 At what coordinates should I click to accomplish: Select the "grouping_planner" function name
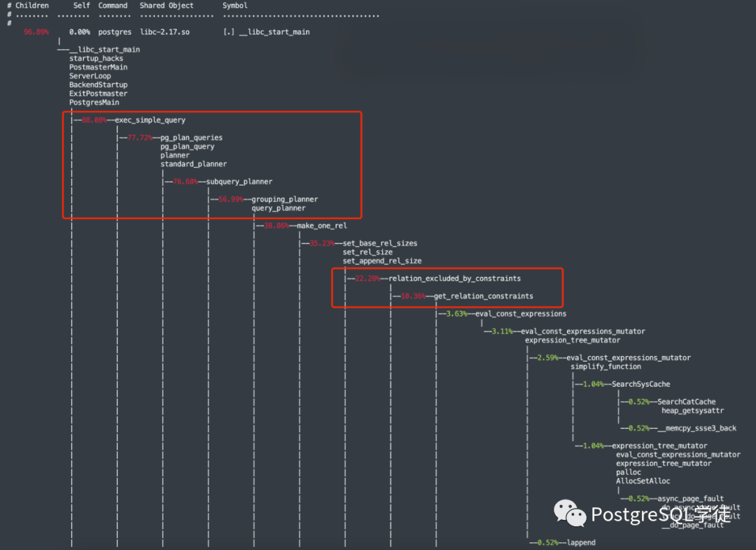tap(284, 199)
